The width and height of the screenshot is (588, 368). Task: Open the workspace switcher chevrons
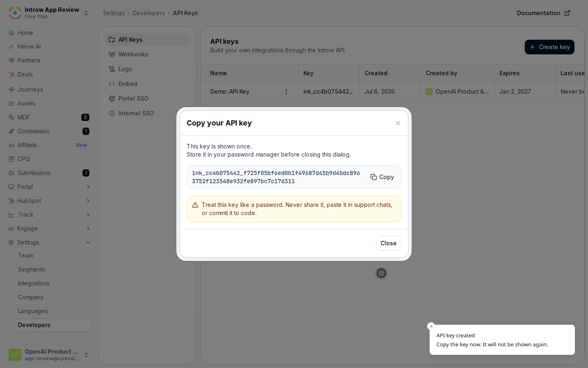(86, 13)
